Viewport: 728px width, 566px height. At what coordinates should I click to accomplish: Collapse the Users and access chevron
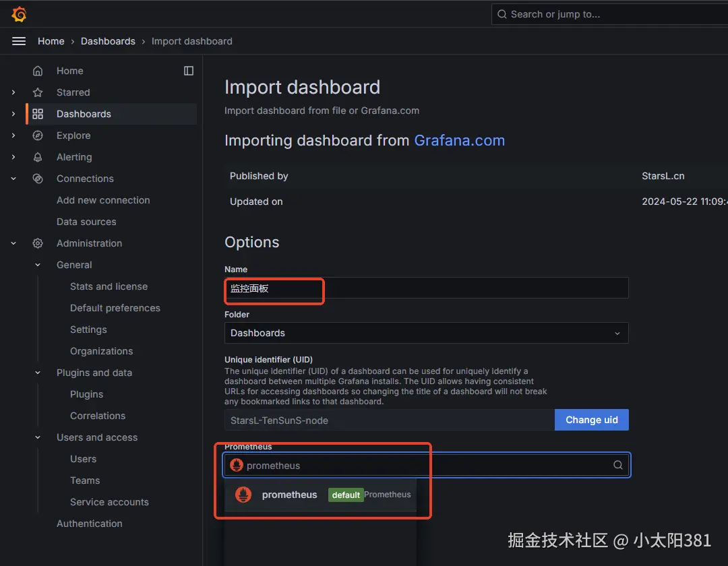pyautogui.click(x=38, y=437)
